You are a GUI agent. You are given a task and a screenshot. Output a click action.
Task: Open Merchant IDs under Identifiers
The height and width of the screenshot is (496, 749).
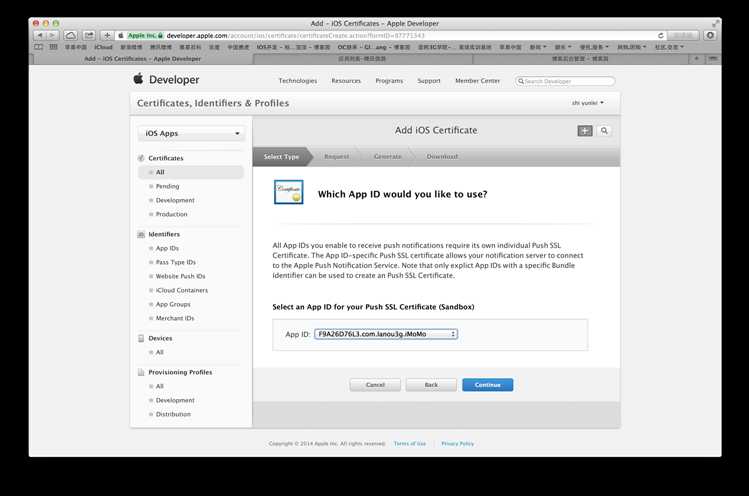coord(175,318)
